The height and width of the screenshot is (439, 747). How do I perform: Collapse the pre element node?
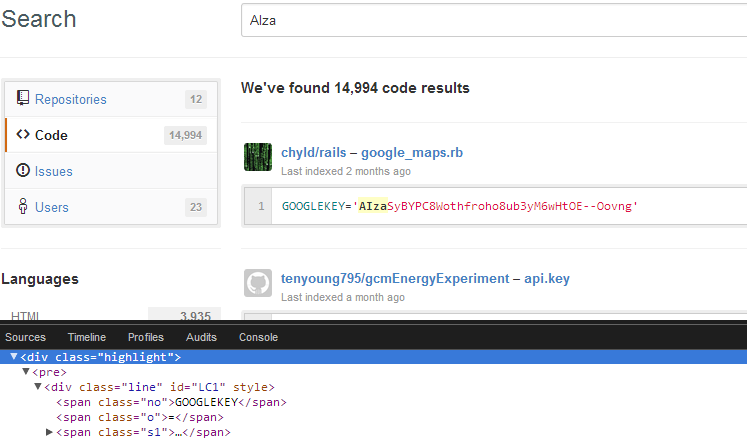[26, 372]
